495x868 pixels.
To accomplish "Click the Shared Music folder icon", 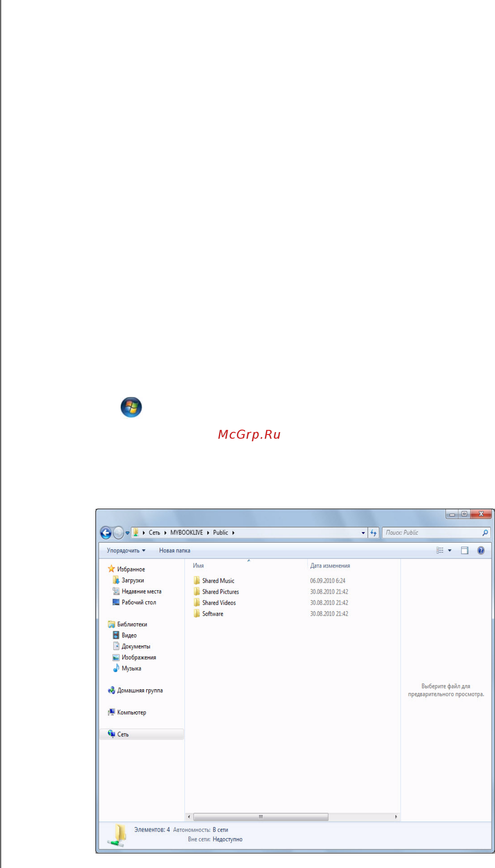I will 196,580.
